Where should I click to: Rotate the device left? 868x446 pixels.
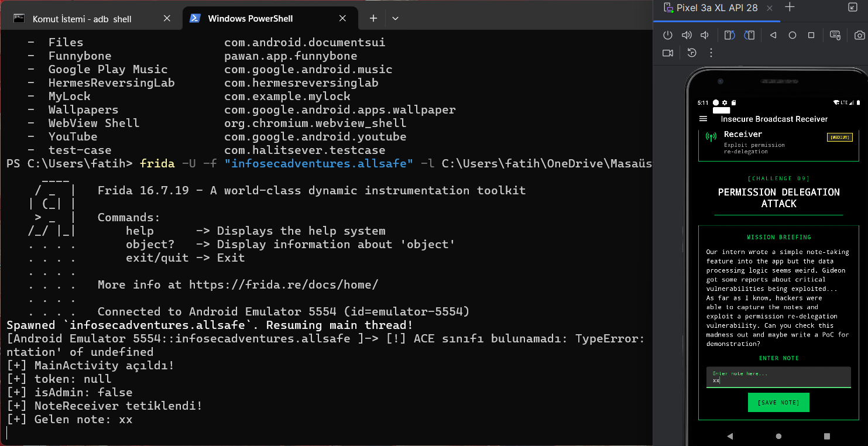(729, 35)
